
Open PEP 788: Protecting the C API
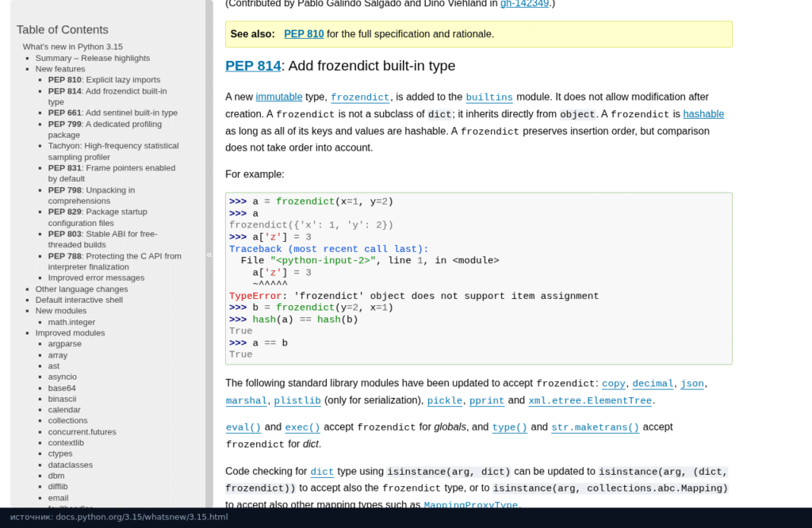pyautogui.click(x=114, y=262)
